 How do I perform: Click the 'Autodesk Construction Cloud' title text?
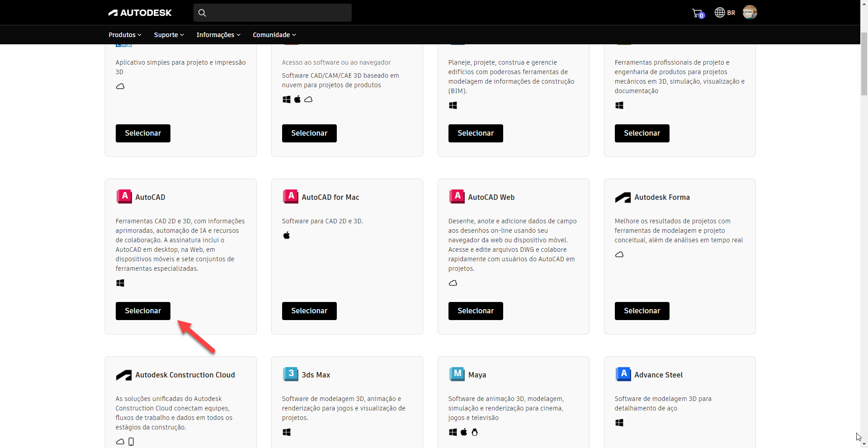coord(185,375)
